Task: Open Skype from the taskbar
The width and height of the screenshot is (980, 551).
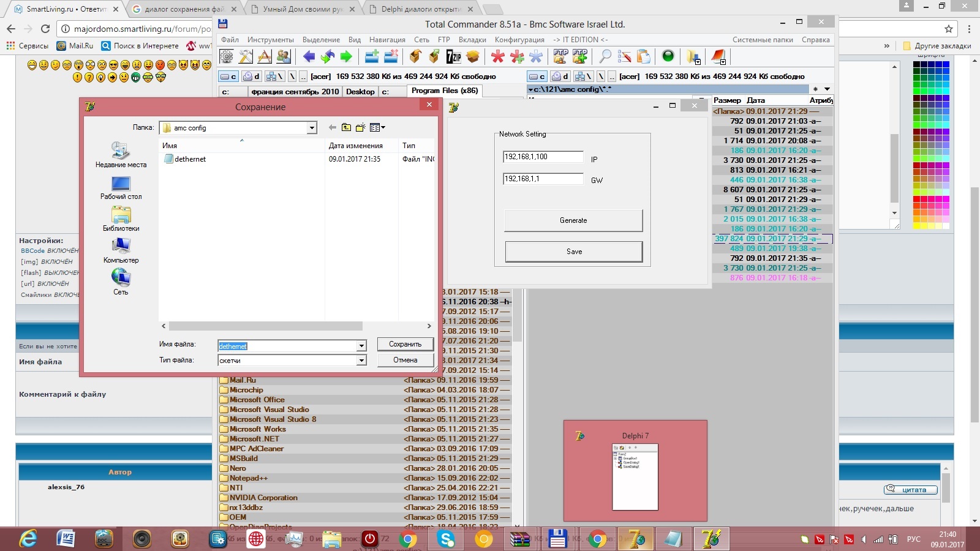Action: [x=447, y=539]
